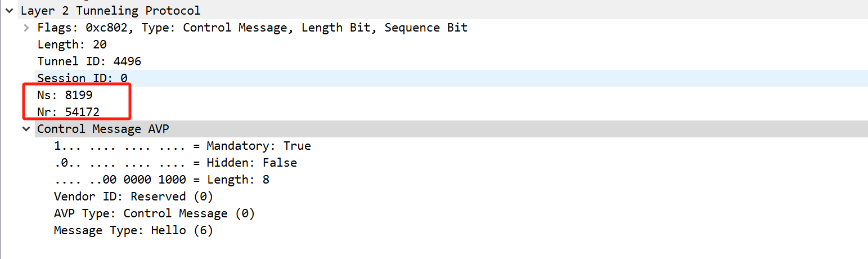This screenshot has height=259, width=868.
Task: Select the Ns: 8199 sequence field
Action: 65,95
